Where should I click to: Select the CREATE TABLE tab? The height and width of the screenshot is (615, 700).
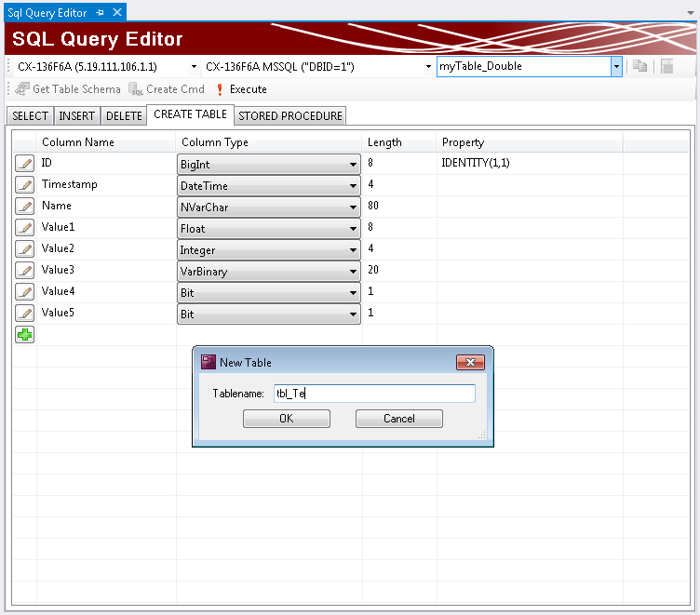(190, 114)
